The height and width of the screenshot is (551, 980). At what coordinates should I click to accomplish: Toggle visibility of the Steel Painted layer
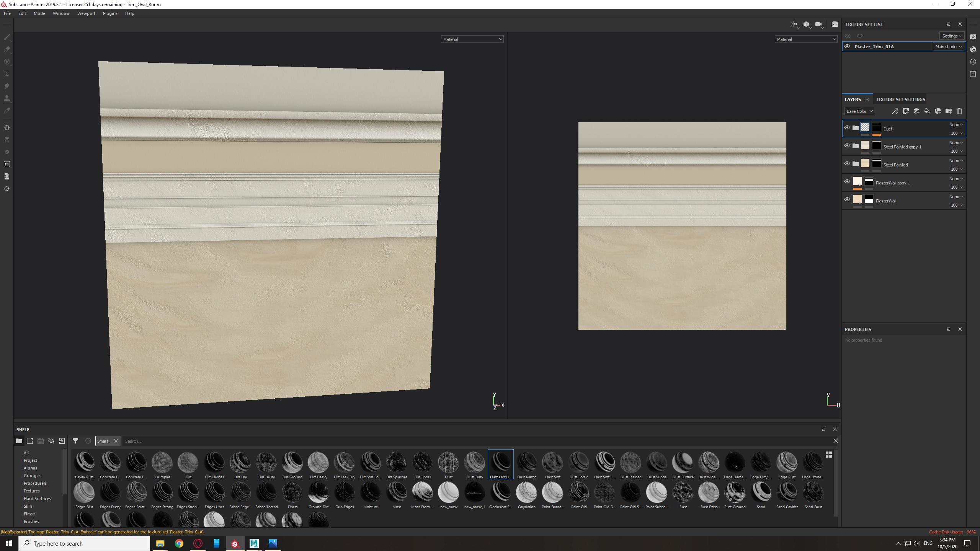pos(847,164)
